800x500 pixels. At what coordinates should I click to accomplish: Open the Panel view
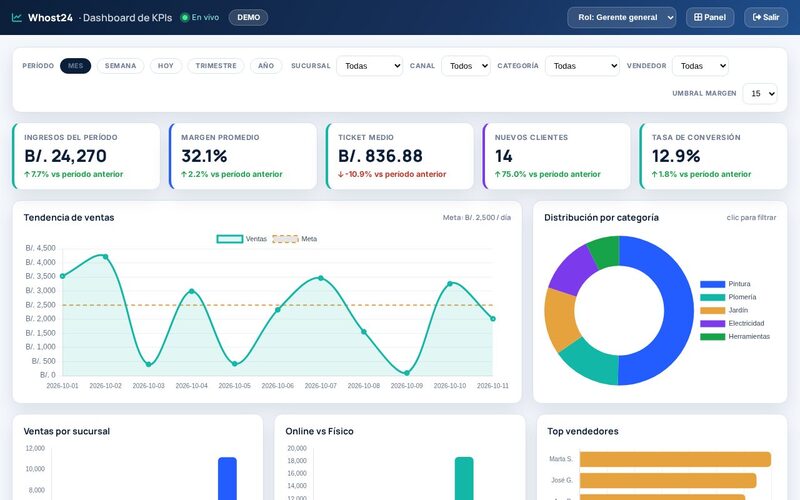click(x=710, y=17)
